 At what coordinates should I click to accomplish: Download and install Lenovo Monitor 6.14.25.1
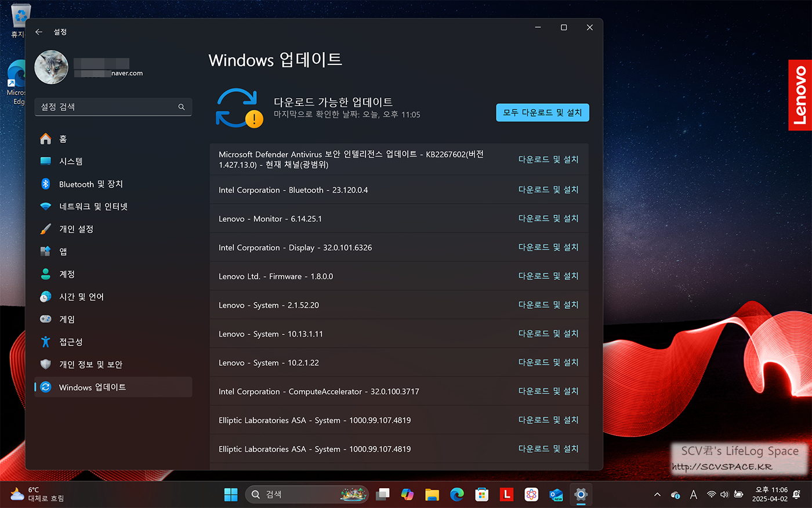tap(548, 218)
